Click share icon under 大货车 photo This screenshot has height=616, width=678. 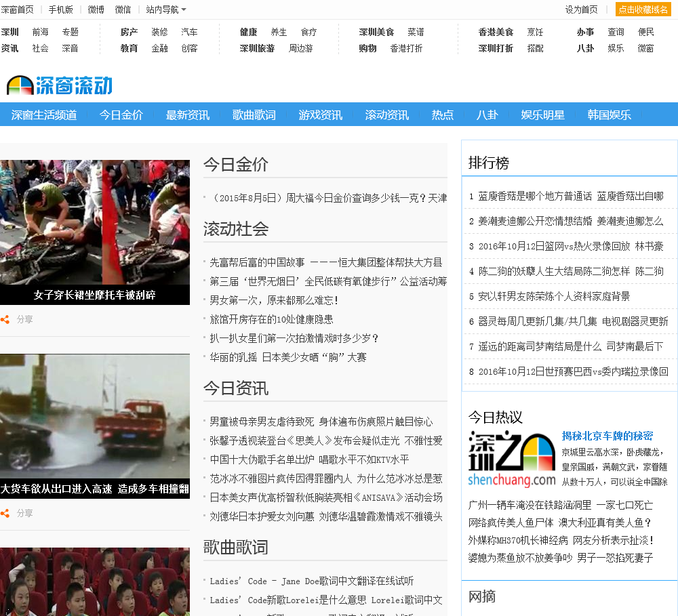tap(5, 513)
